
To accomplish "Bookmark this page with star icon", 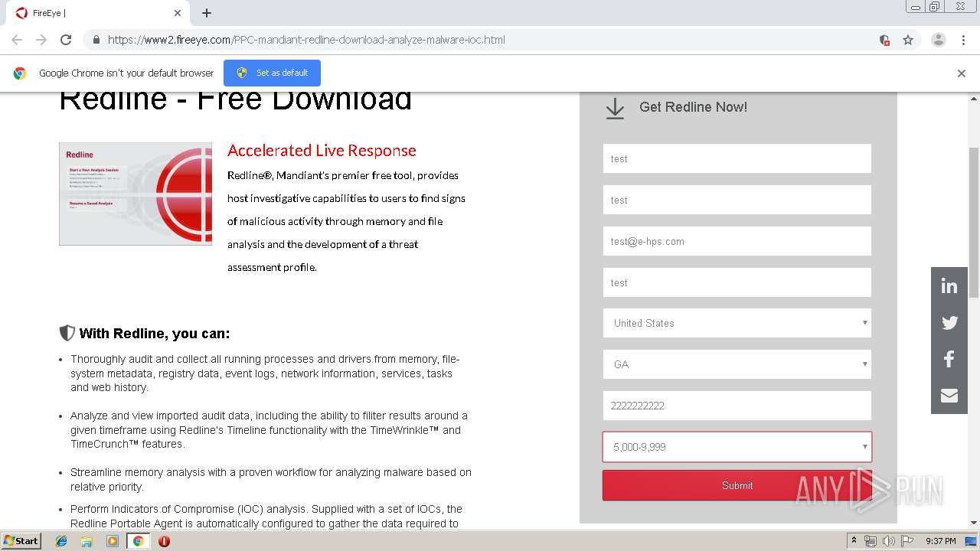I will click(x=908, y=40).
